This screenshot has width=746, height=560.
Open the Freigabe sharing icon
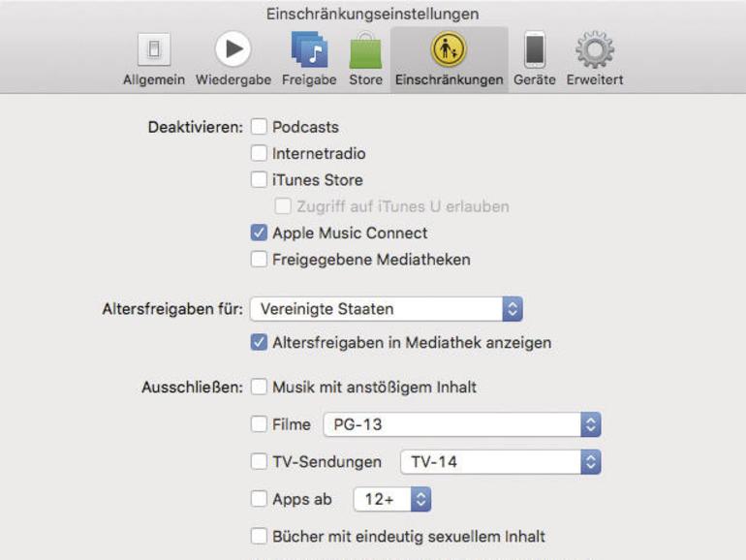point(309,49)
